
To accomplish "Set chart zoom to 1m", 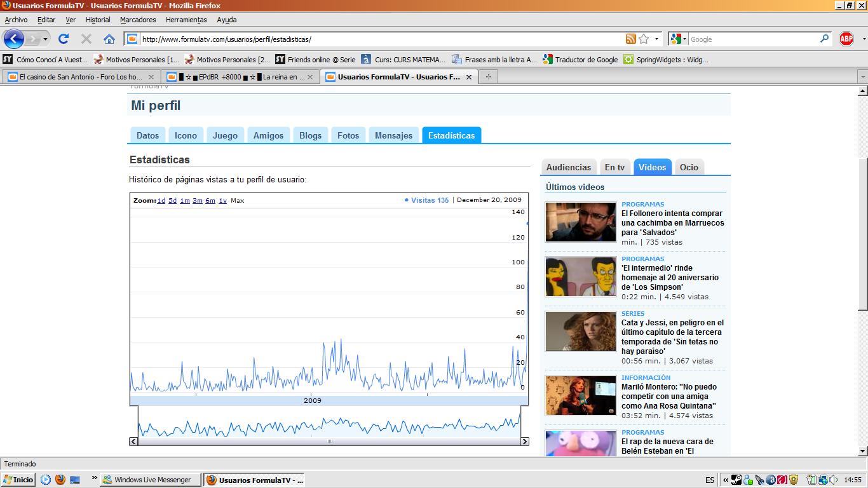I will [185, 201].
